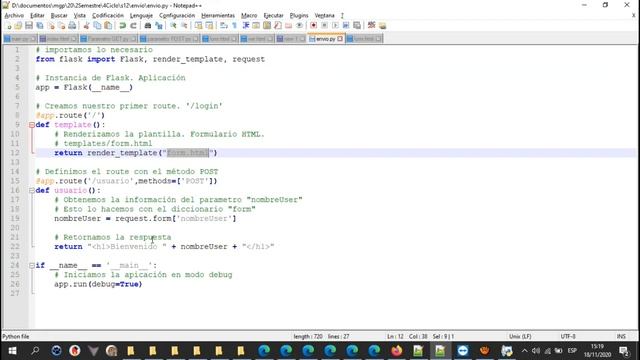Run macro multiple times icon
640x360 pixels.
(346, 26)
